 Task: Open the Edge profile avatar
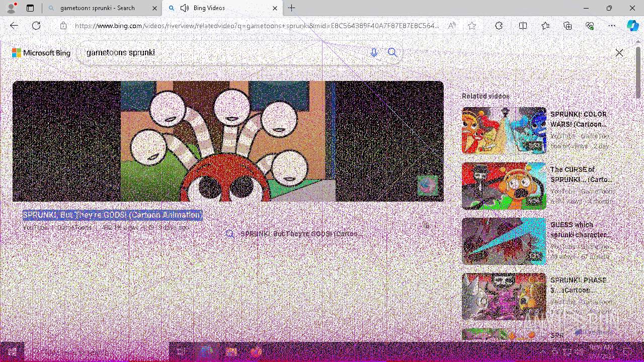[11, 8]
